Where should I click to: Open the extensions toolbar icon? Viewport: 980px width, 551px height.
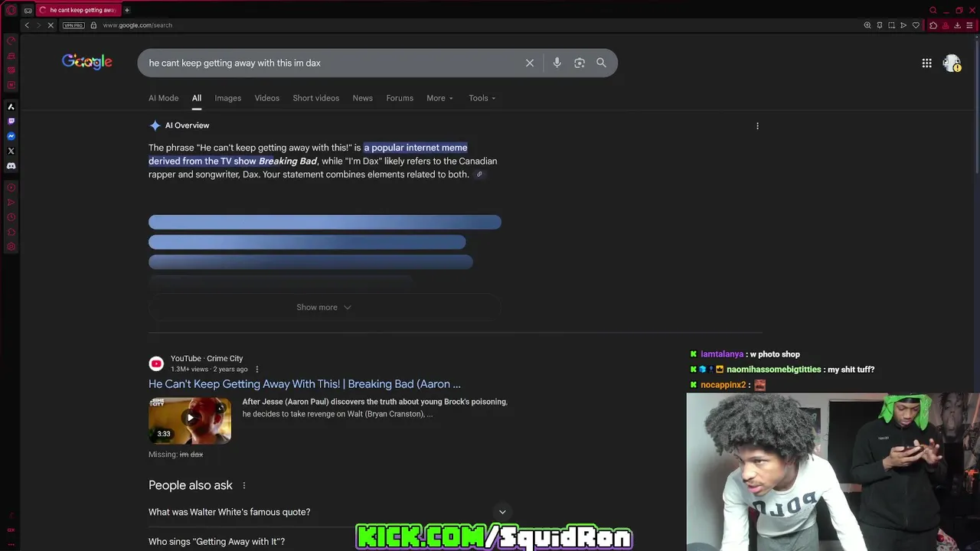tap(933, 25)
